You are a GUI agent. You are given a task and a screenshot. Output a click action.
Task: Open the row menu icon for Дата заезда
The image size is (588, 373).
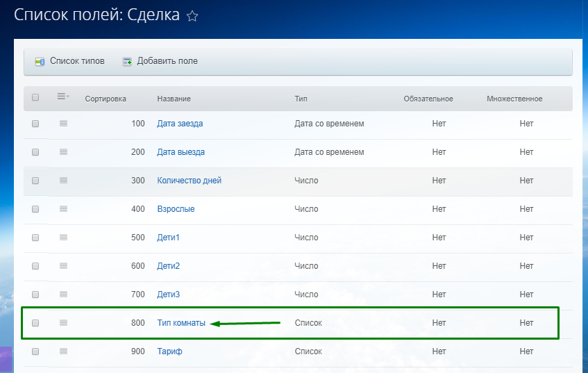click(x=63, y=124)
